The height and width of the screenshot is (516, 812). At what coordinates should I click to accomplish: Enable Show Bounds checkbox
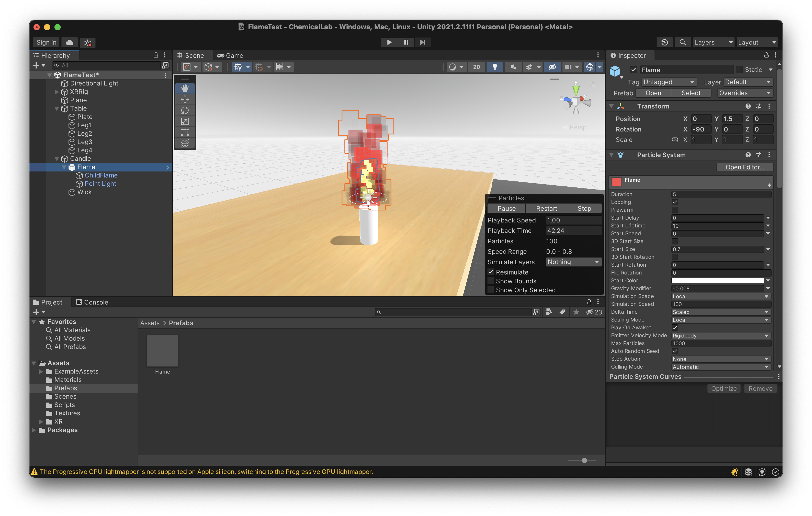pyautogui.click(x=491, y=281)
